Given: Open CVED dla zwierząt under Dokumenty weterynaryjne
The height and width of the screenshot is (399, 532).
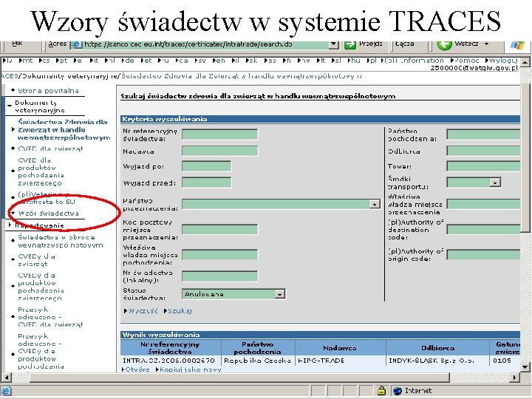Looking at the screenshot, I should point(50,149).
